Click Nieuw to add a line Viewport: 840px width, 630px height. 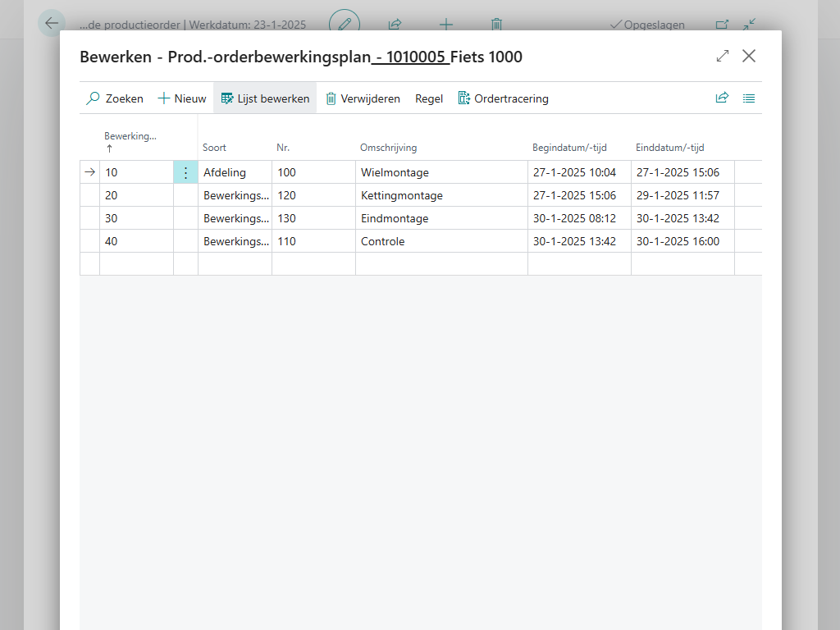pyautogui.click(x=182, y=98)
